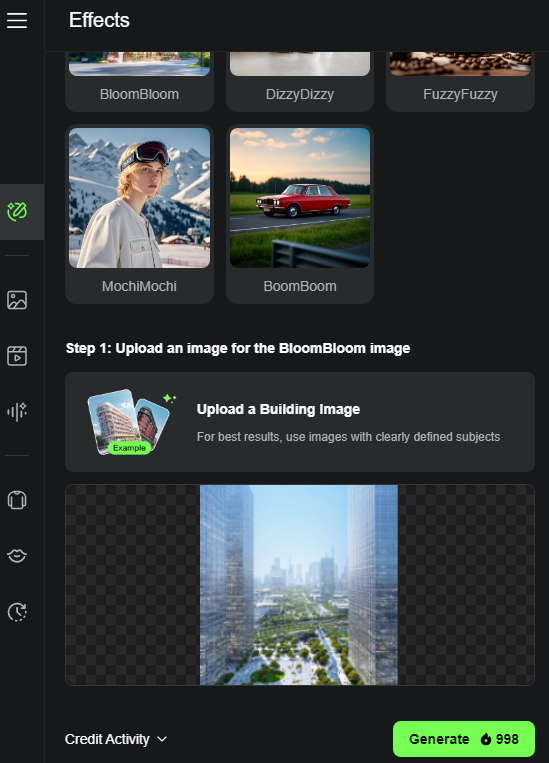
Task: Click the Example building images badge
Action: (129, 448)
